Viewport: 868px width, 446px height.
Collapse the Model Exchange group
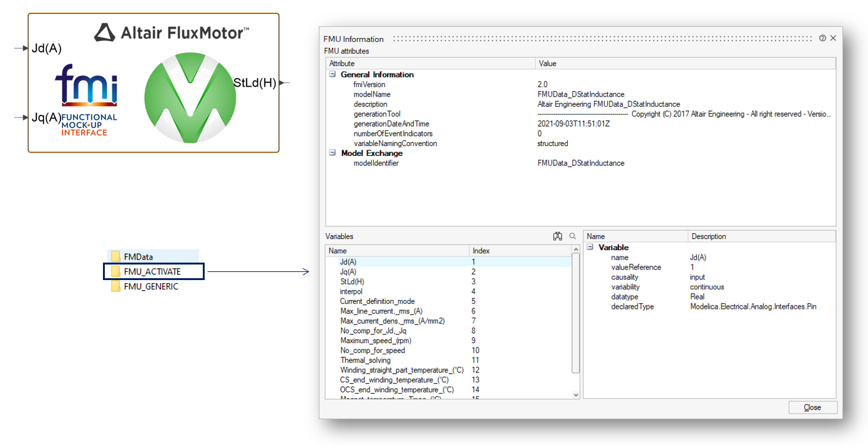coord(333,153)
